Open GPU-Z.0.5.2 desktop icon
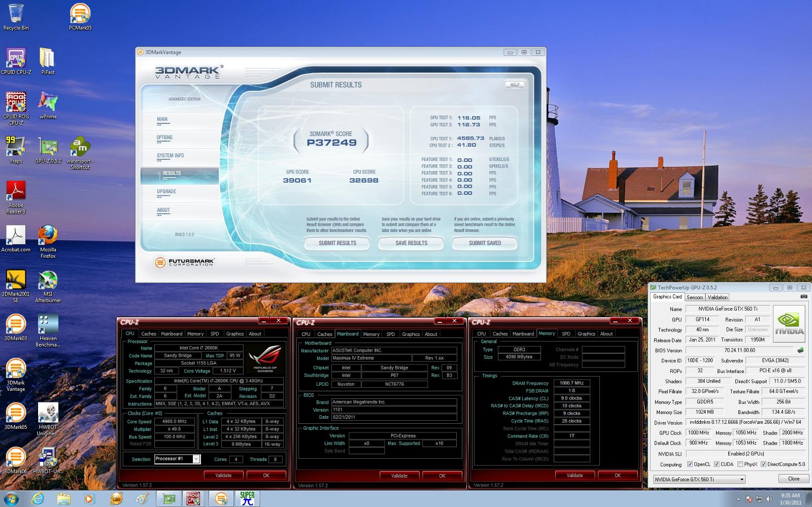 pos(48,150)
